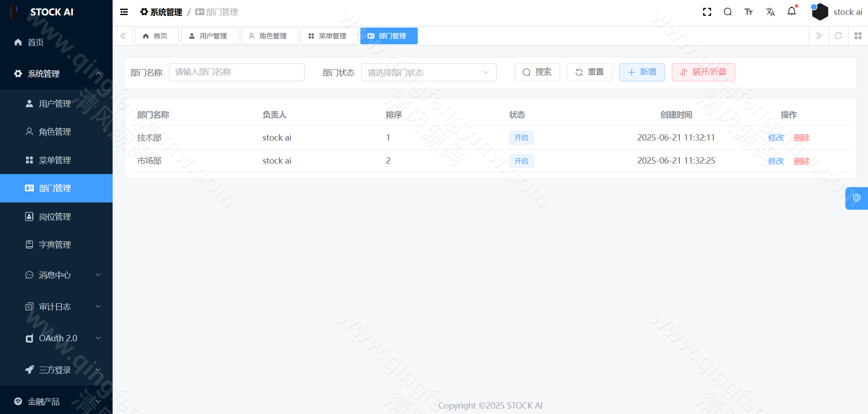This screenshot has width=868, height=414.
Task: Open the floating settings gear on the right
Action: [x=856, y=198]
